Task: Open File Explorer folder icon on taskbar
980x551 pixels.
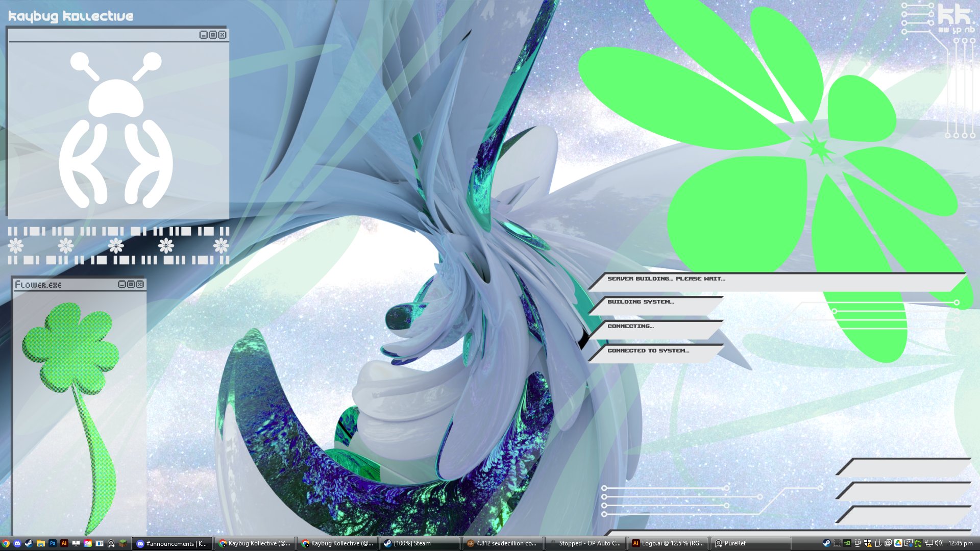Action: pyautogui.click(x=41, y=543)
